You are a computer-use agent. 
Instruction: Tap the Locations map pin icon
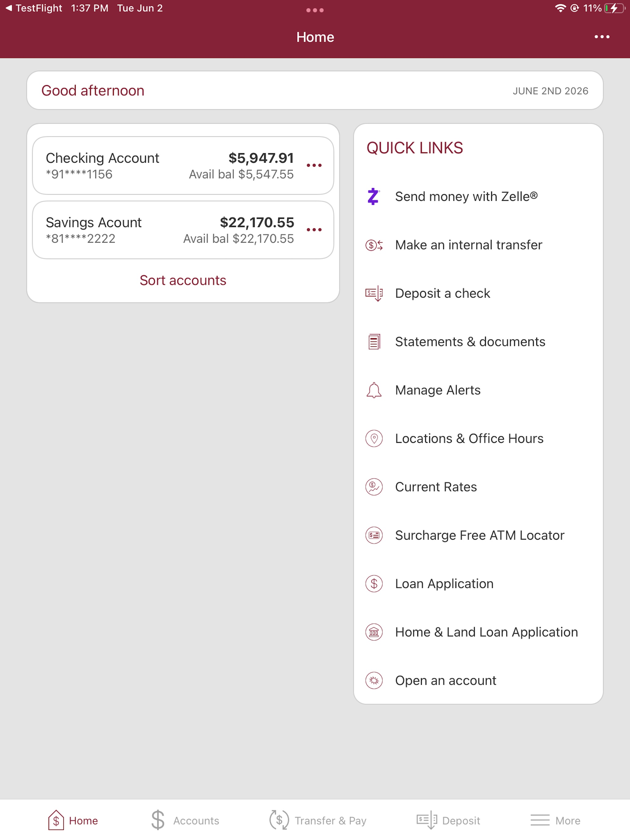point(374,439)
